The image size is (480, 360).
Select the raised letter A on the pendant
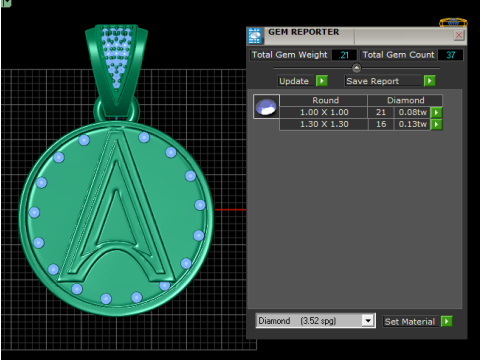click(117, 207)
